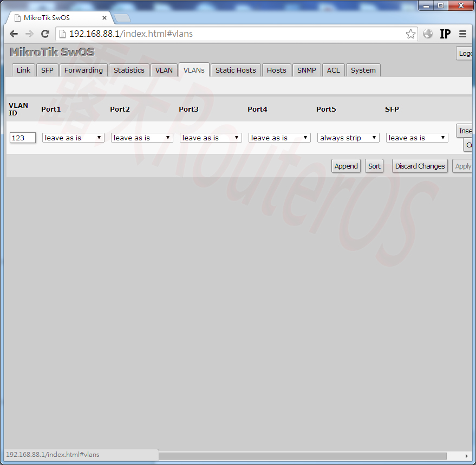Image resolution: width=476 pixels, height=465 pixels.
Task: Click the address bar URL field
Action: tap(237, 34)
